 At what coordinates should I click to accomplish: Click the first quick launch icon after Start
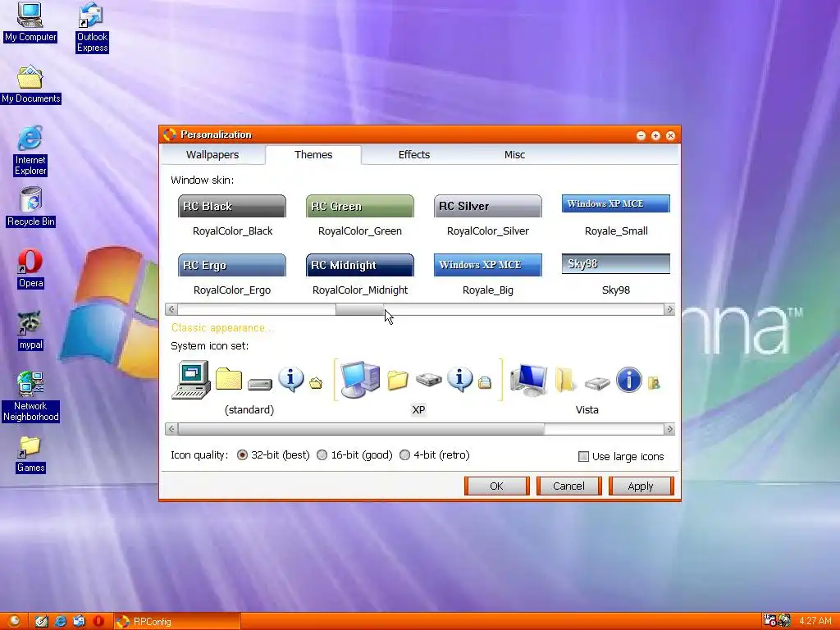(x=41, y=621)
